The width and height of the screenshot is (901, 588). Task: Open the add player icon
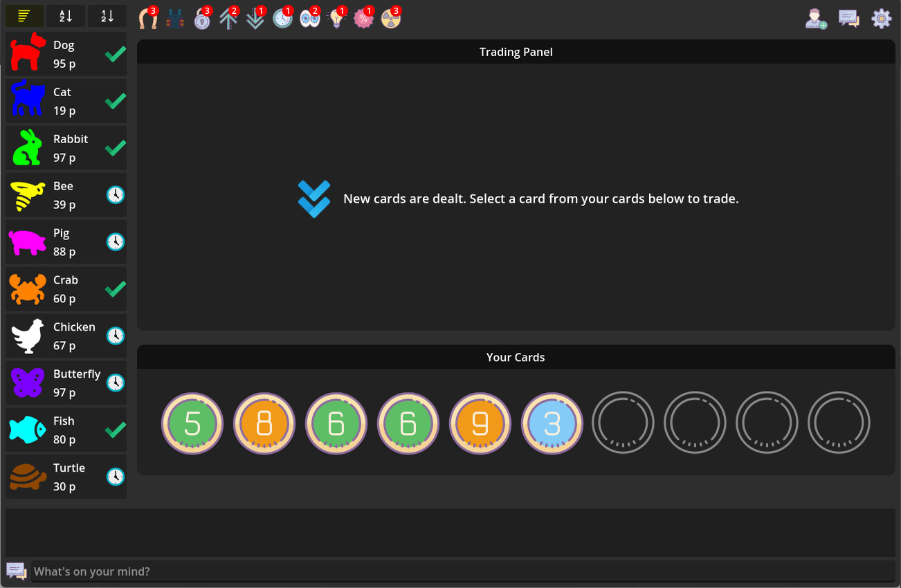[816, 19]
